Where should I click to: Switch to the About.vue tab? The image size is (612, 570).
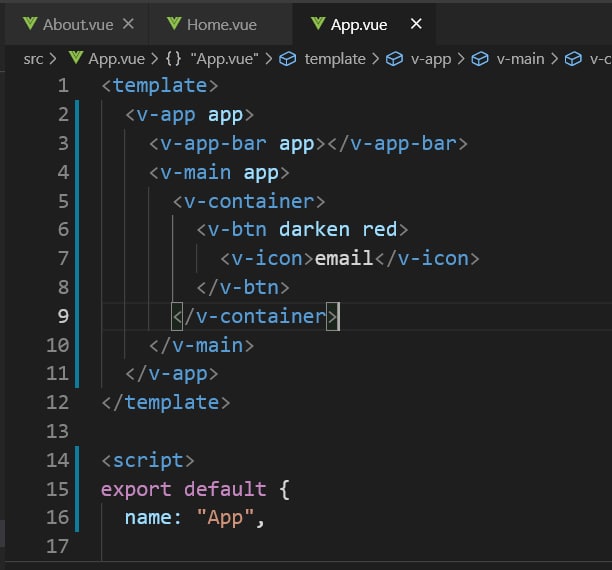[78, 25]
